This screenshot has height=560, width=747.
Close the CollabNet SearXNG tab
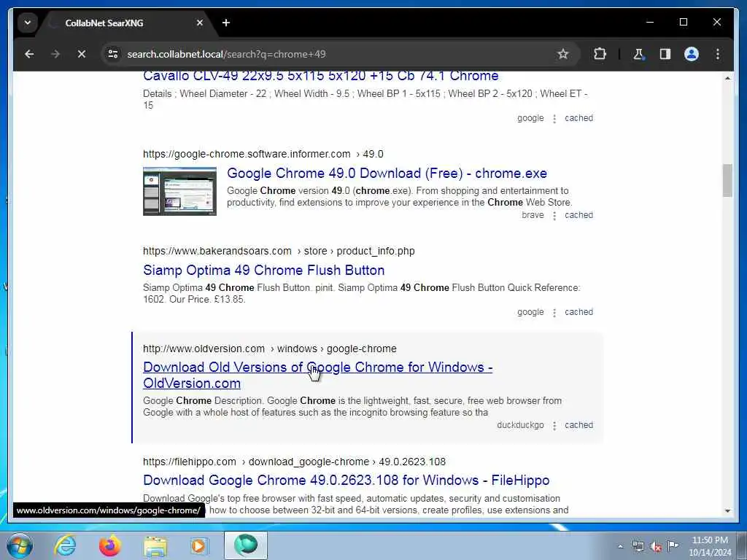[x=200, y=23]
